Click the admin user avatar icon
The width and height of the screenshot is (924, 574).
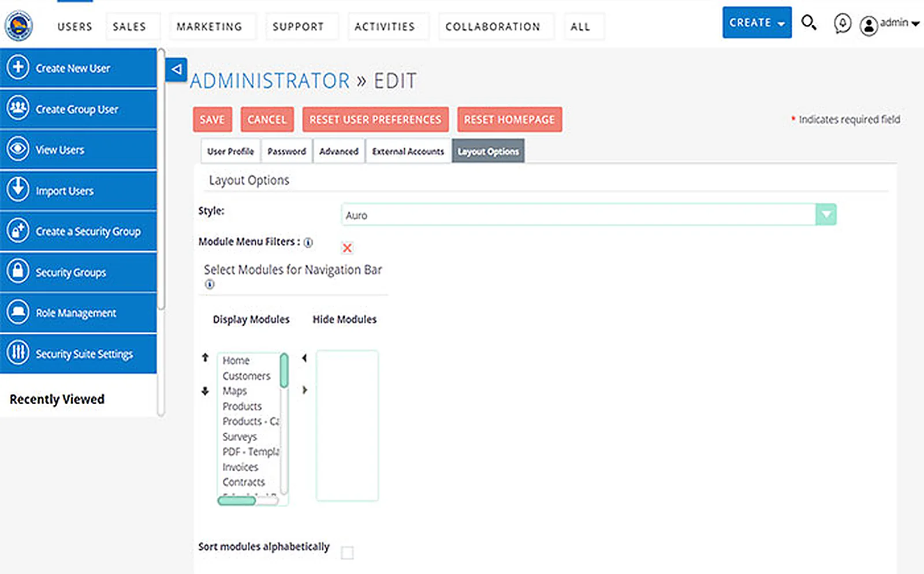point(869,25)
